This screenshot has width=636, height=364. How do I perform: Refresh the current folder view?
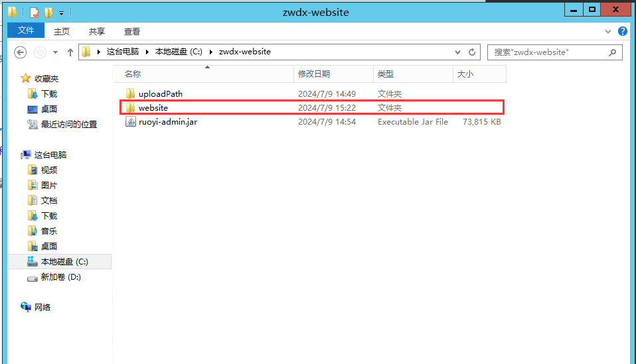pos(472,52)
